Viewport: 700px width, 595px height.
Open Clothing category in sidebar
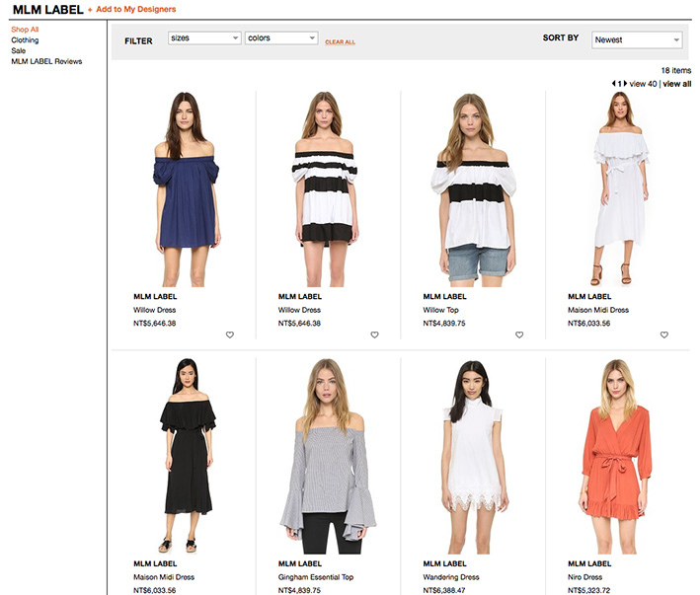pyautogui.click(x=25, y=40)
